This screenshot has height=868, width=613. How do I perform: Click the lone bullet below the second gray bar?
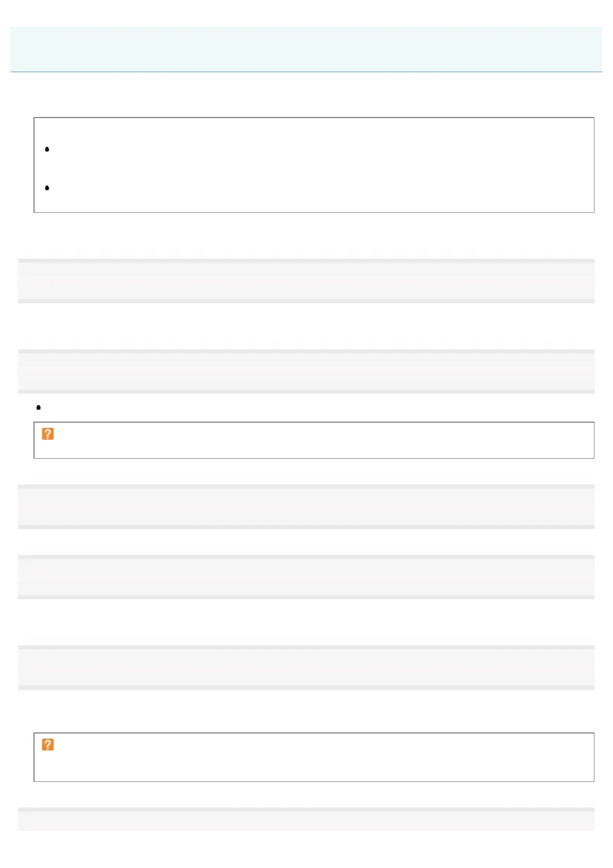[x=39, y=407]
